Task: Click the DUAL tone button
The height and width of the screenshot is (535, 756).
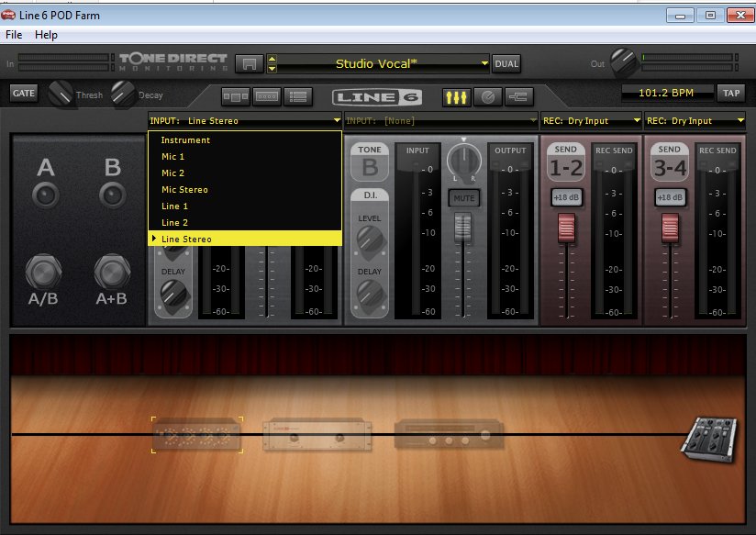Action: coord(506,63)
